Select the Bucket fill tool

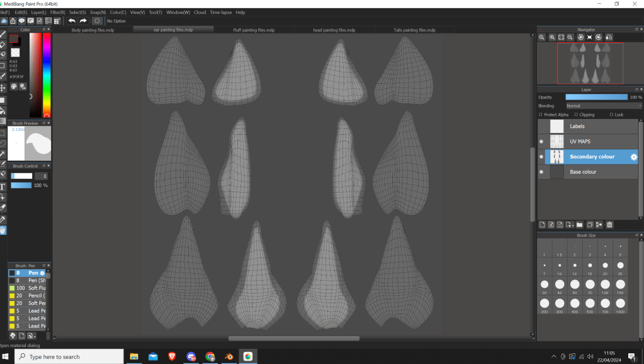tap(3, 110)
